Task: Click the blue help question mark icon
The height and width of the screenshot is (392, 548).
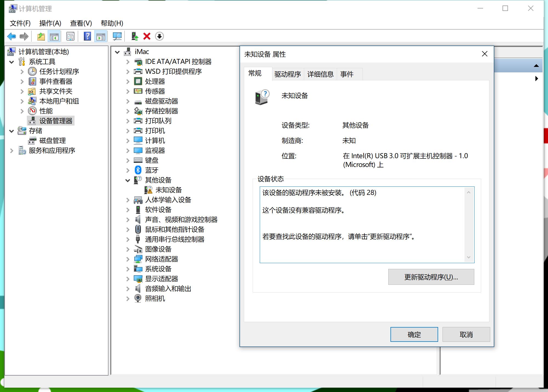Action: click(87, 36)
